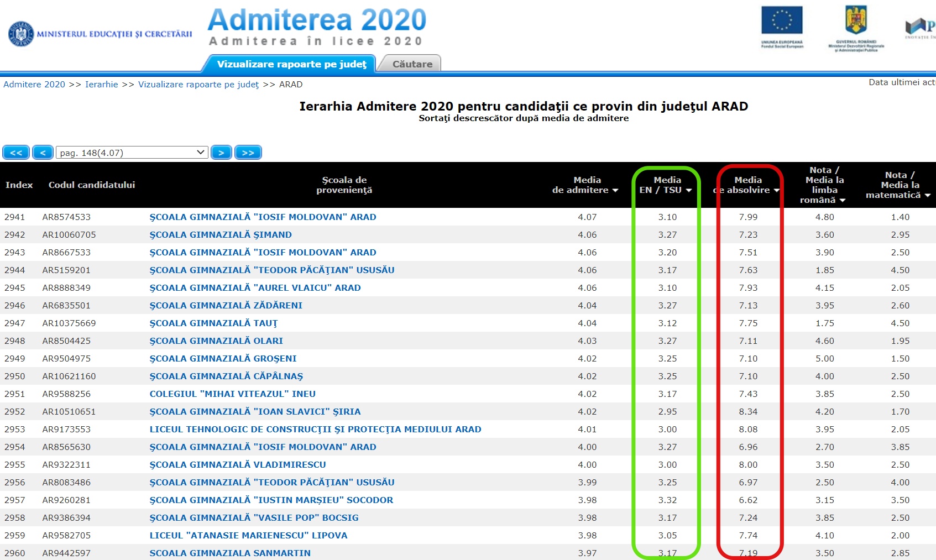Select candidate code AR10375669
The height and width of the screenshot is (560, 936).
(69, 323)
